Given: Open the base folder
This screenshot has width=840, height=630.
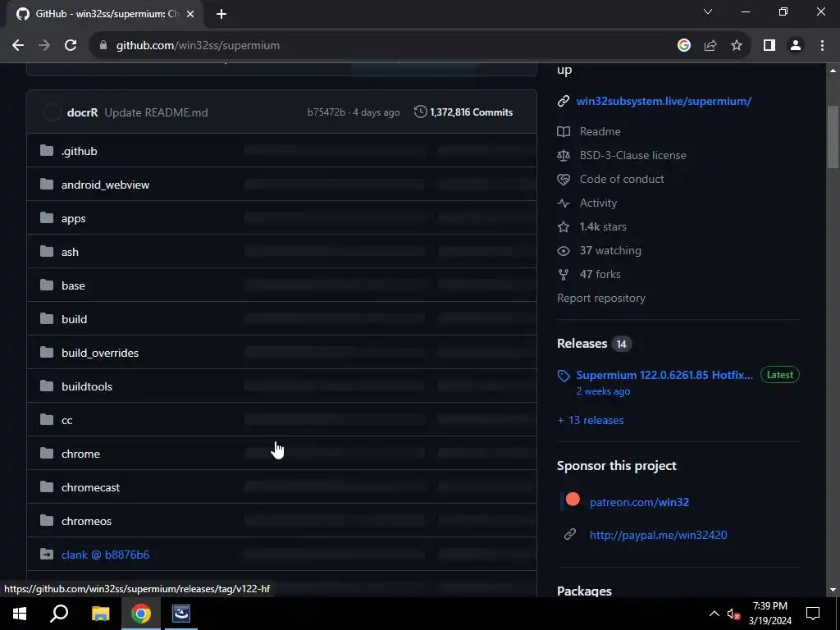Looking at the screenshot, I should tap(73, 285).
